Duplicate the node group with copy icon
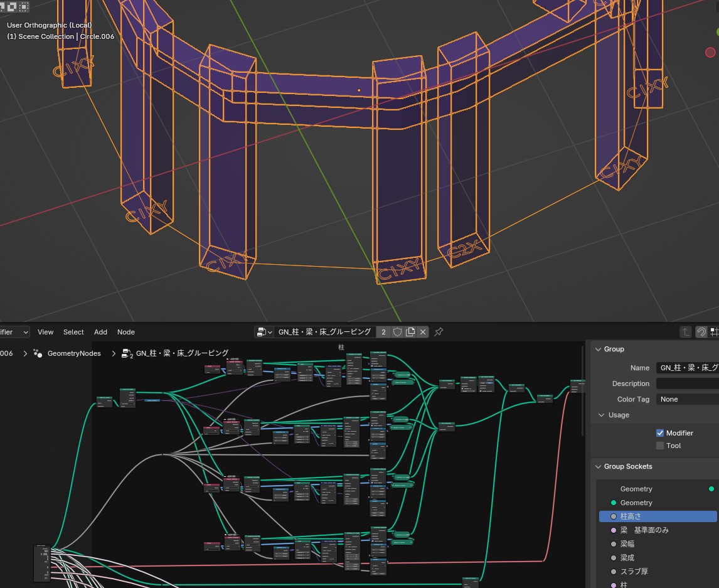 click(410, 332)
